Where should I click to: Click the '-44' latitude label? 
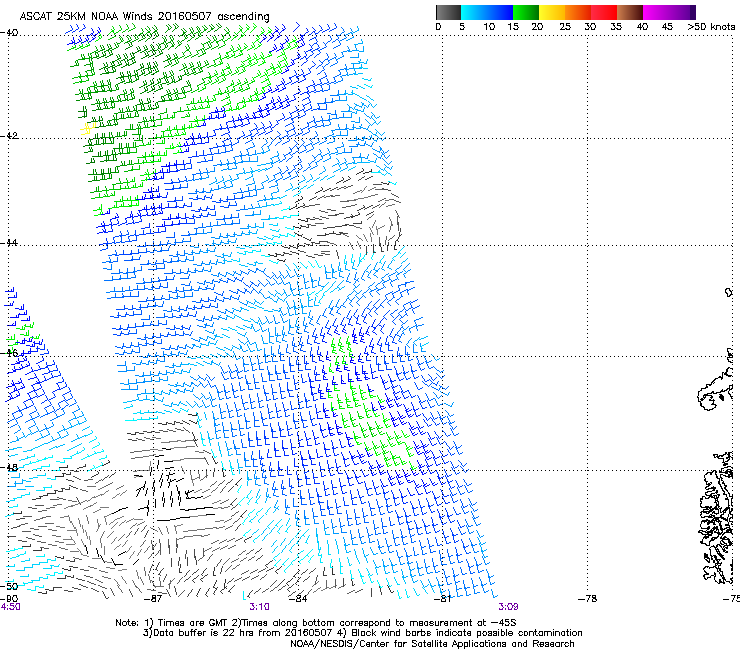pos(9,243)
